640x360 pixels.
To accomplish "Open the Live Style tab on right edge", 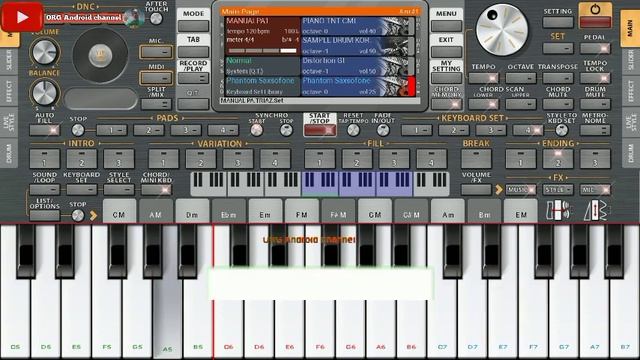I will point(631,122).
